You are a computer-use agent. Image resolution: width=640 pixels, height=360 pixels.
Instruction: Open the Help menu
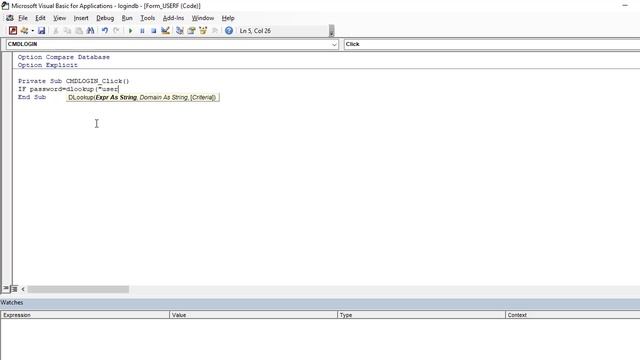pos(228,18)
